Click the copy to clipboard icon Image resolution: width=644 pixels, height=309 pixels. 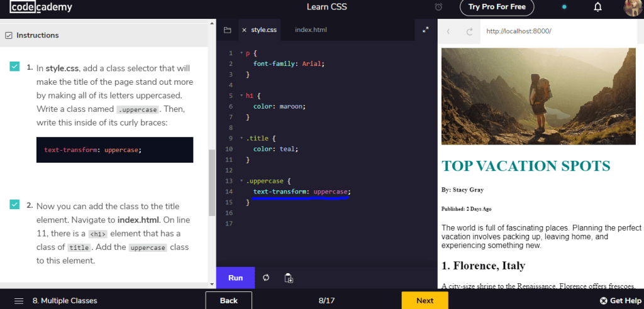[289, 278]
